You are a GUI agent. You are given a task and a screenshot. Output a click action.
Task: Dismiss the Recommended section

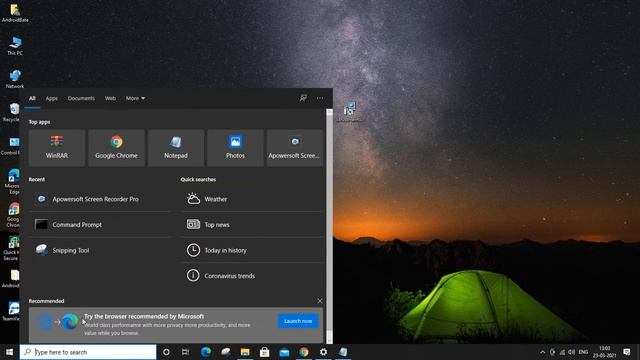[x=320, y=301]
